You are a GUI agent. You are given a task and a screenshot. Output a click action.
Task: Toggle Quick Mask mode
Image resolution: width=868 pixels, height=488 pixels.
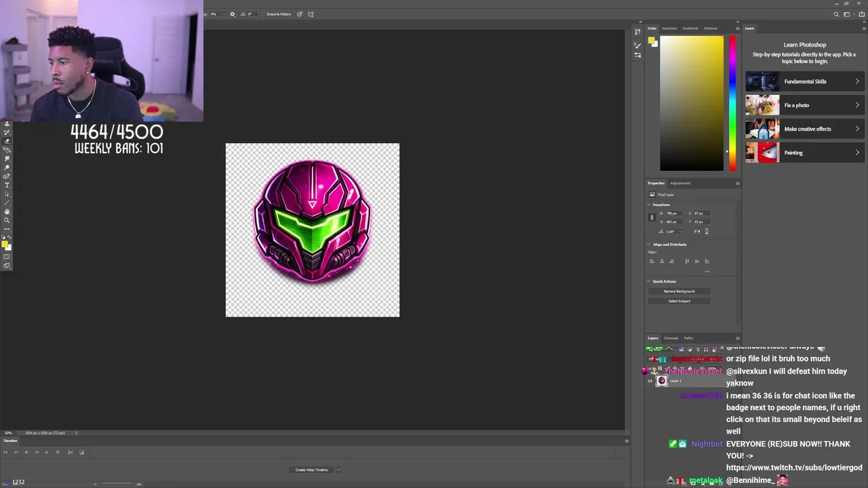[7, 256]
